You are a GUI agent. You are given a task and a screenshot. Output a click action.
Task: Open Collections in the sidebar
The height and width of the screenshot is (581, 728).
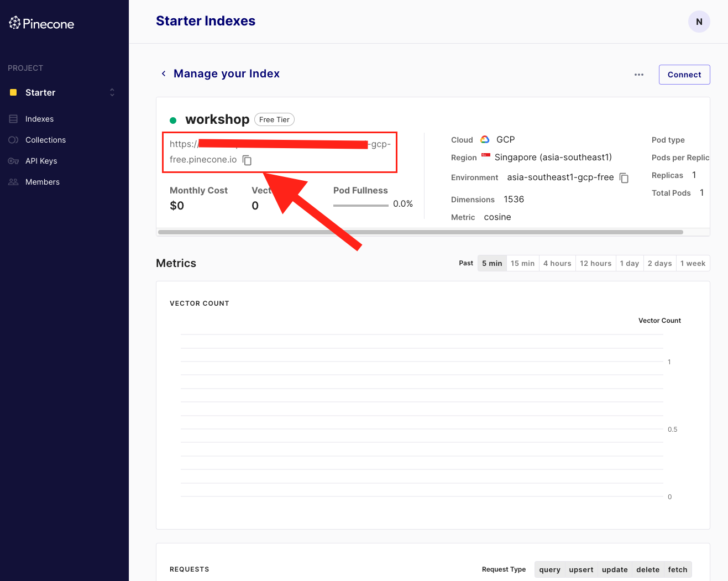pos(45,140)
